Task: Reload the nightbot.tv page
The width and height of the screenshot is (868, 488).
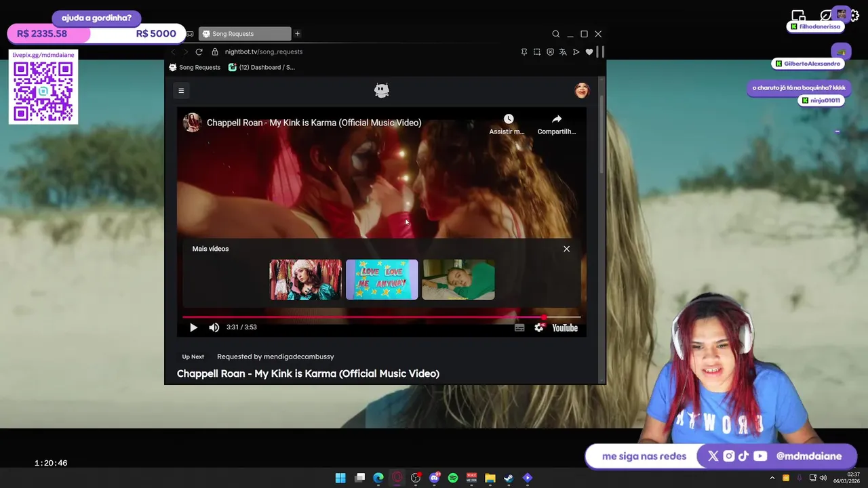Action: [199, 52]
